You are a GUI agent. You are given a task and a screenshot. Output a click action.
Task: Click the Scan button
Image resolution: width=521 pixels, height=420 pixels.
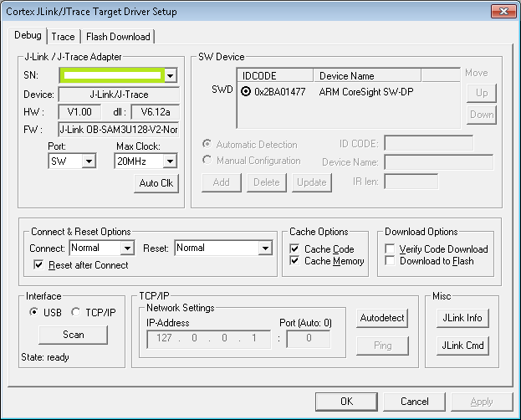point(73,335)
